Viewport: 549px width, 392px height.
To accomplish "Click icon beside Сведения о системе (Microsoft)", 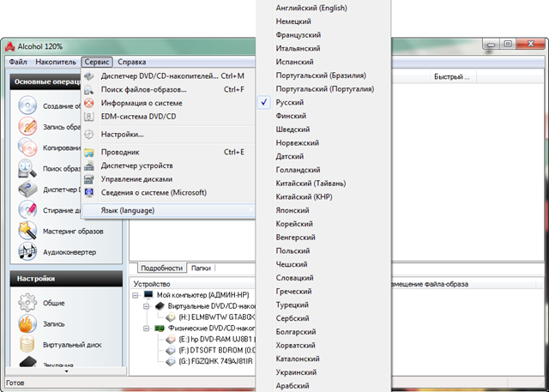I will tap(89, 192).
